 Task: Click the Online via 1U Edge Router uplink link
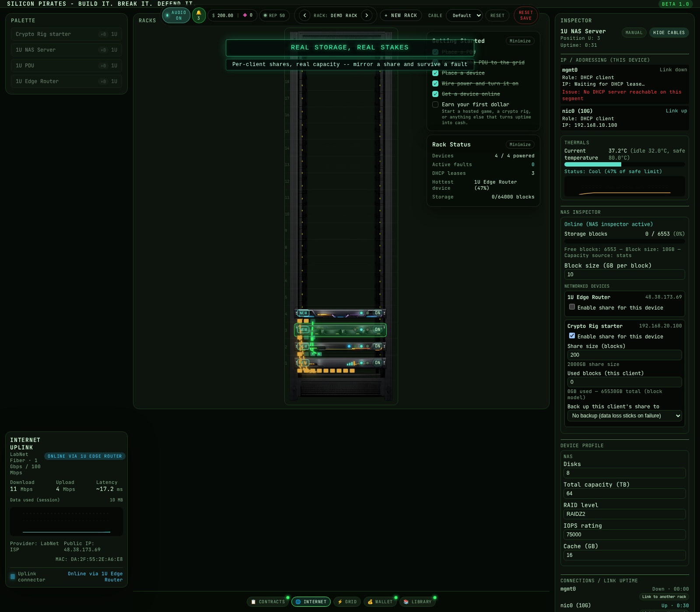click(95, 577)
